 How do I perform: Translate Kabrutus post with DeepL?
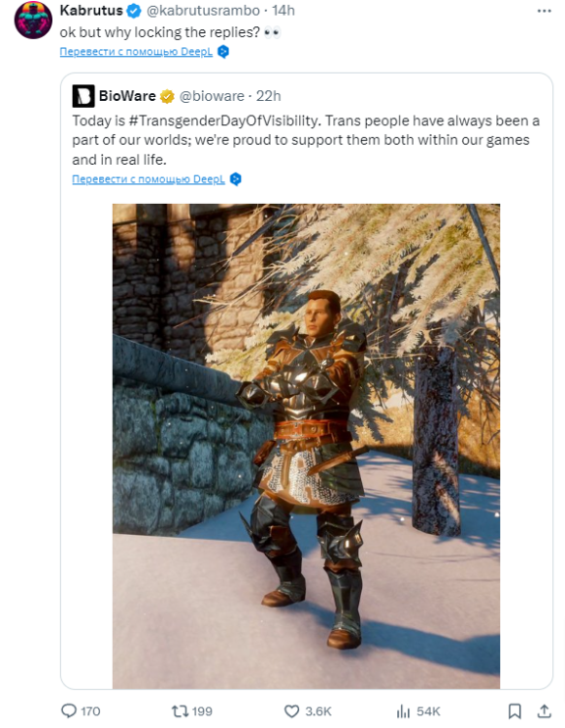(x=136, y=51)
